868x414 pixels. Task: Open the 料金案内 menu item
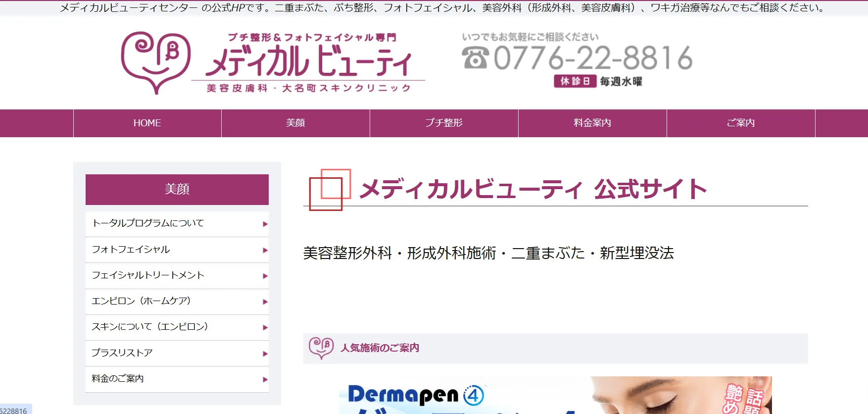[x=592, y=123]
